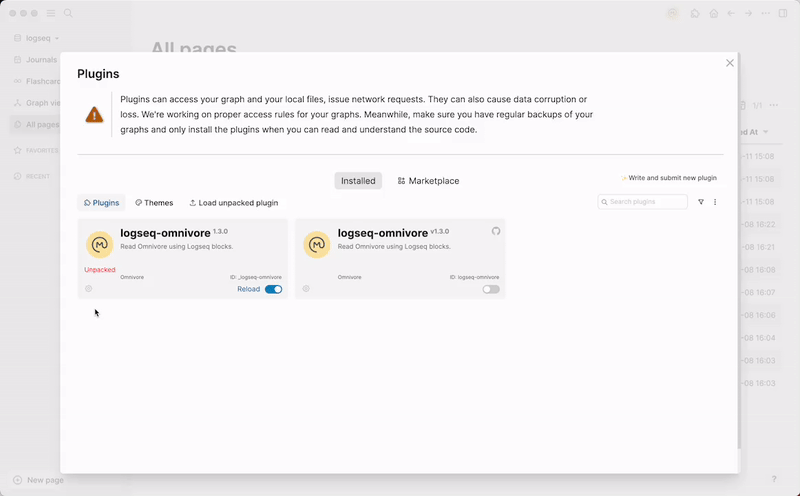The height and width of the screenshot is (496, 800).
Task: Open the help question mark icon
Action: (x=774, y=479)
